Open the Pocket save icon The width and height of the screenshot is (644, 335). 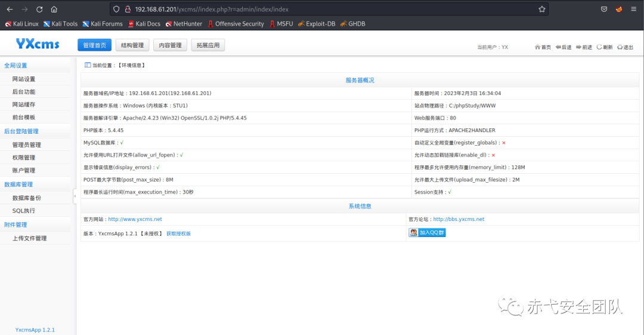click(x=603, y=9)
